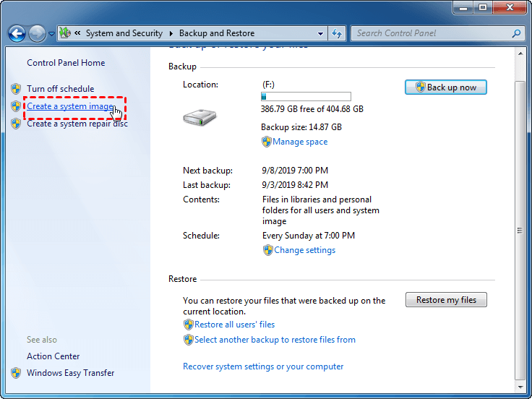The image size is (532, 399).
Task: Click shield icon next to Manage space
Action: coord(267,142)
